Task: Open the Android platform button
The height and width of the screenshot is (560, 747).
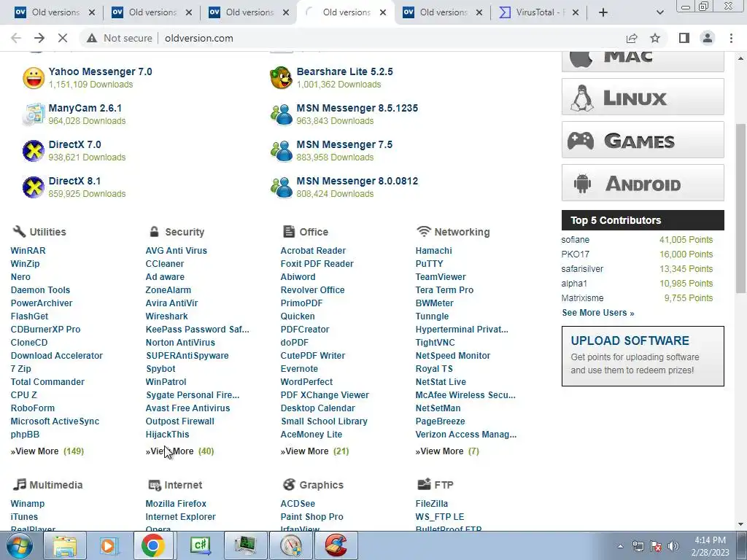Action: tap(643, 183)
